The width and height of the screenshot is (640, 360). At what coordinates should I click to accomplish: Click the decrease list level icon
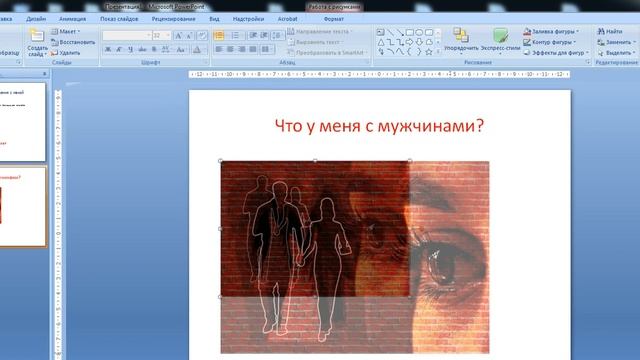pyautogui.click(x=253, y=36)
